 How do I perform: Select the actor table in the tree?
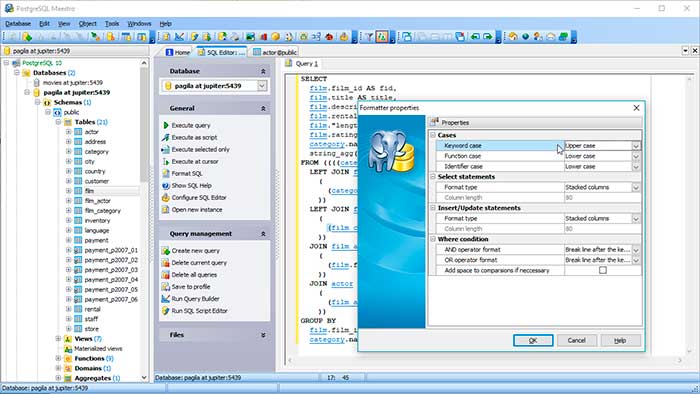click(92, 132)
